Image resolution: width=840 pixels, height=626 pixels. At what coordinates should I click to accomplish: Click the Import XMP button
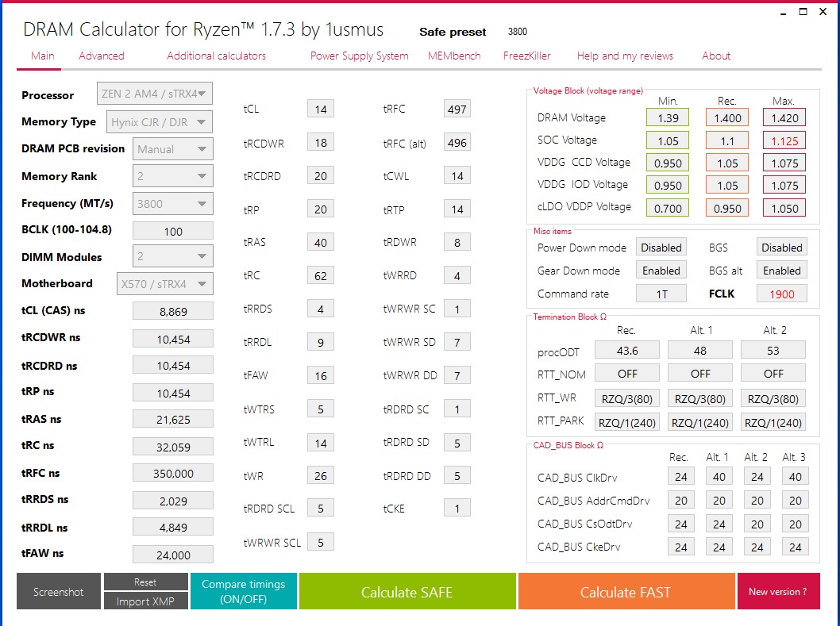click(145, 601)
